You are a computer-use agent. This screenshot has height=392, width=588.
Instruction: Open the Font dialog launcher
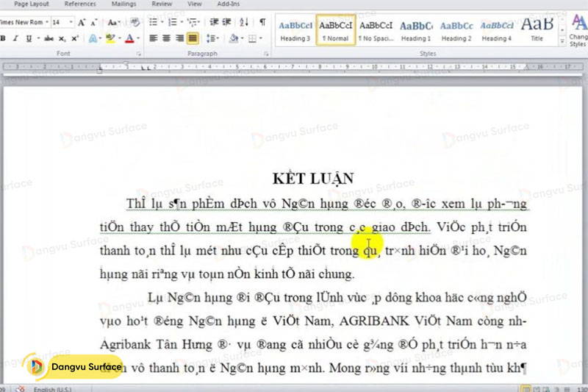(139, 54)
